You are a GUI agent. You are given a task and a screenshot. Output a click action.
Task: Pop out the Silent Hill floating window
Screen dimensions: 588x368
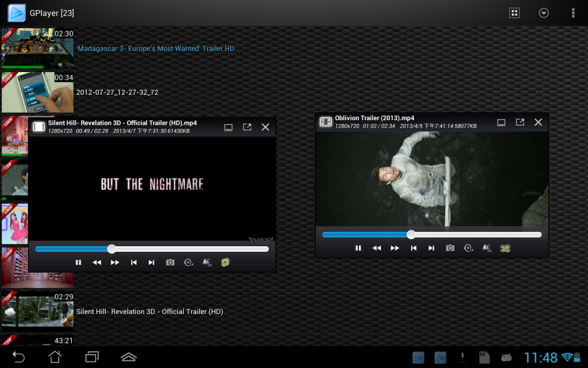[247, 127]
